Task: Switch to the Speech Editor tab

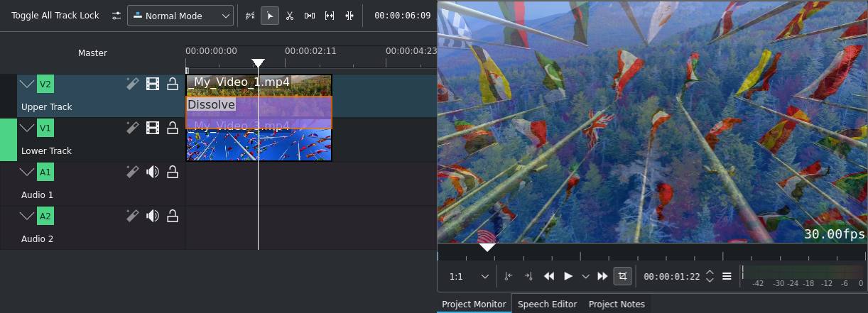Action: point(547,304)
